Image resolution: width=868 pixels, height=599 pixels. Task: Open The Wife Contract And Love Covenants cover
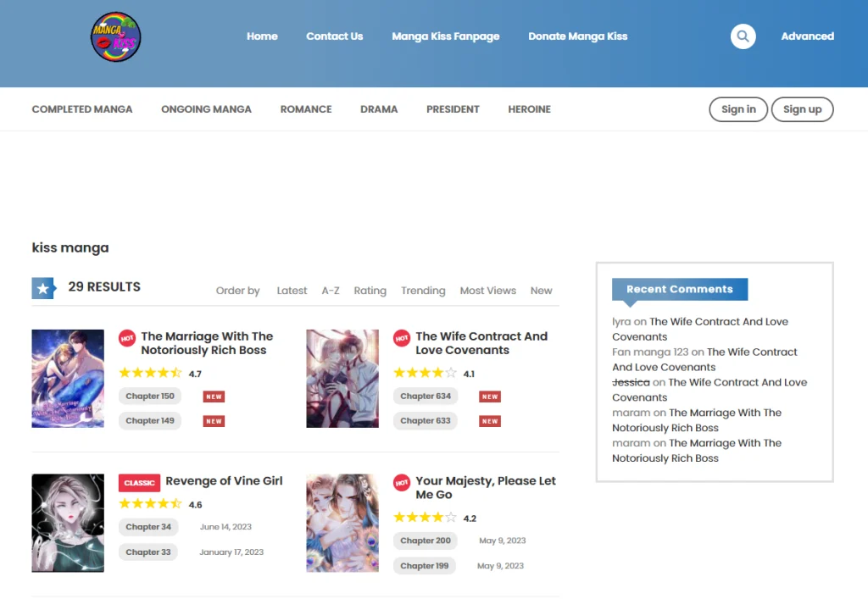(x=342, y=379)
